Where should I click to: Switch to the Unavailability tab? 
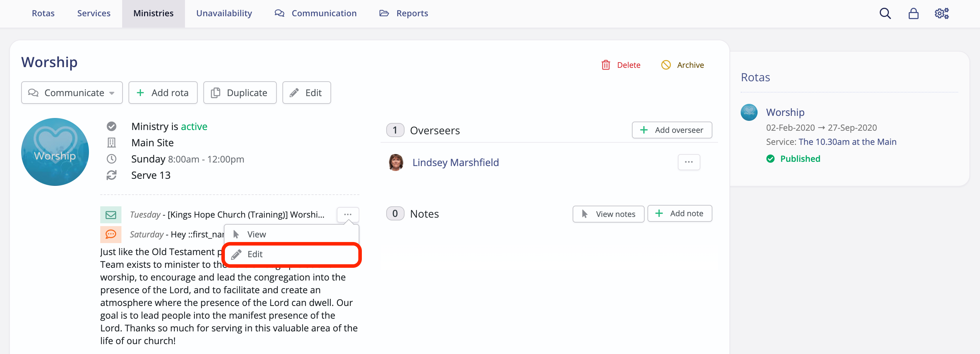point(224,13)
